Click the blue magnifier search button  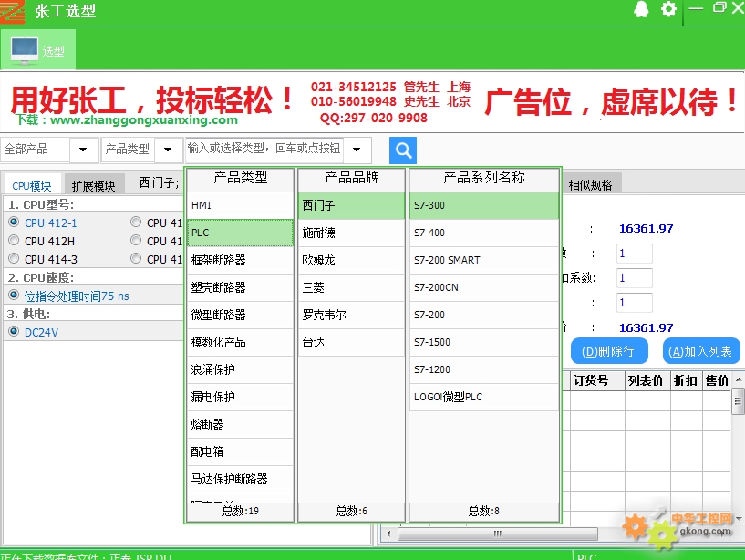[403, 150]
